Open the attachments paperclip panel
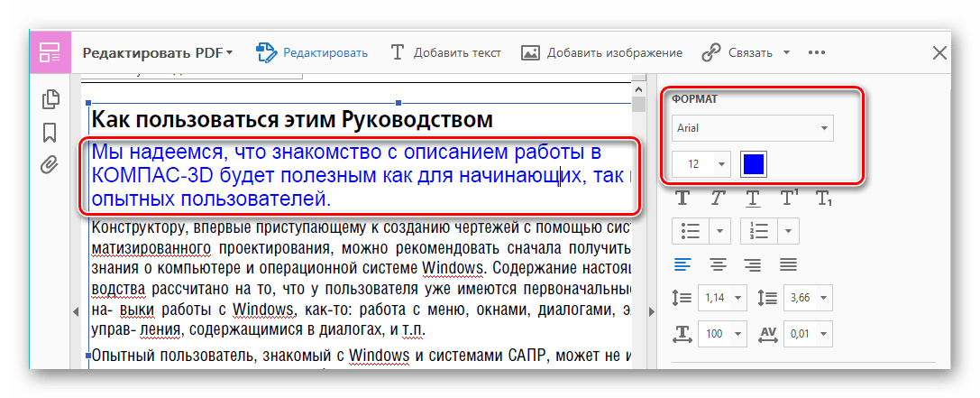 pos(50,164)
